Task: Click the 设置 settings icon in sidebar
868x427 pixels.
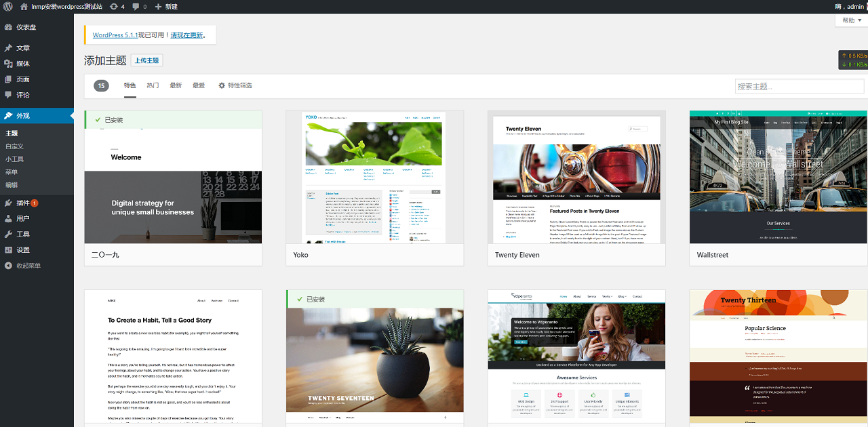Action: pos(8,249)
